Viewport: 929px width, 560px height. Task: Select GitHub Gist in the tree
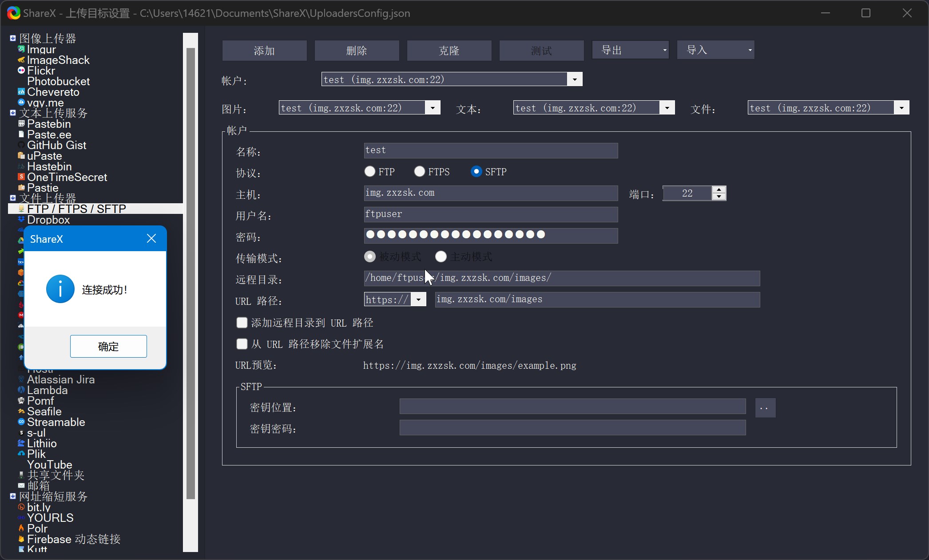click(x=56, y=145)
